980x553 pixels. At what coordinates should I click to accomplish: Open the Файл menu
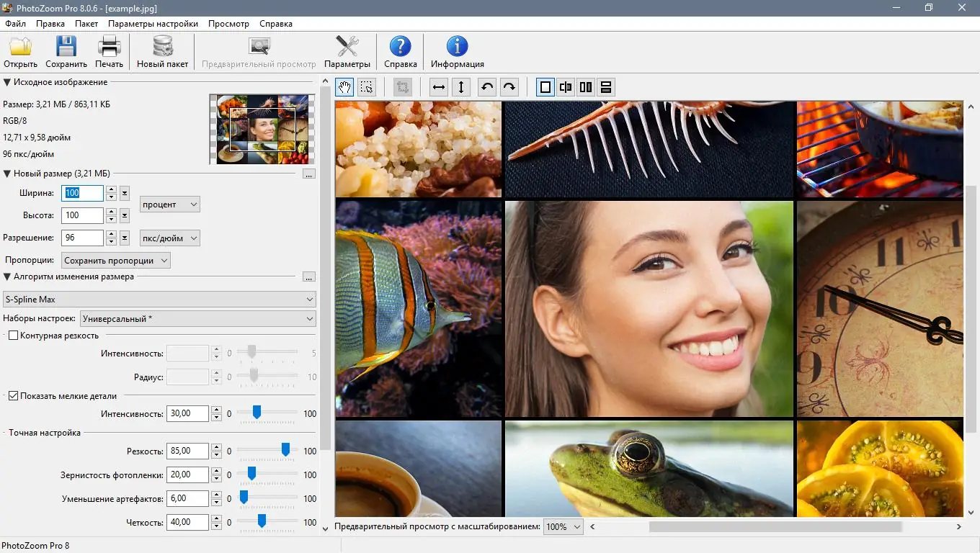point(15,24)
